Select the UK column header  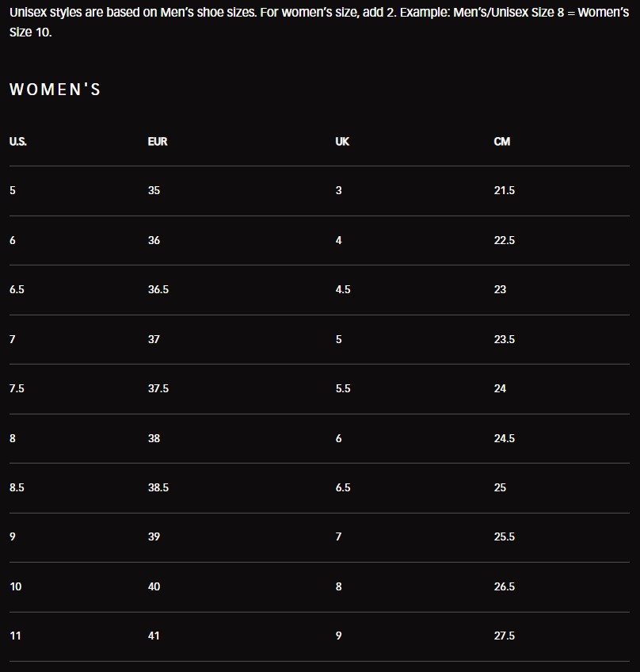(342, 142)
